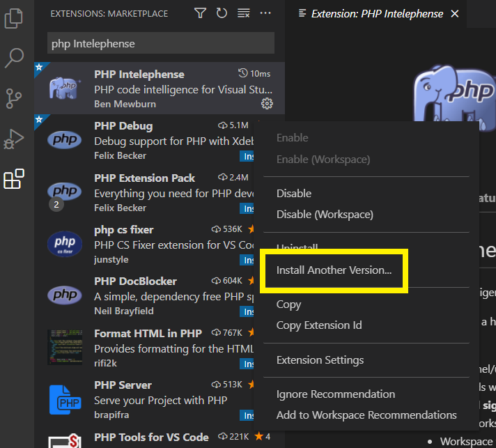The height and width of the screenshot is (448, 496).
Task: Click the 10ms activation time text
Action: click(260, 74)
